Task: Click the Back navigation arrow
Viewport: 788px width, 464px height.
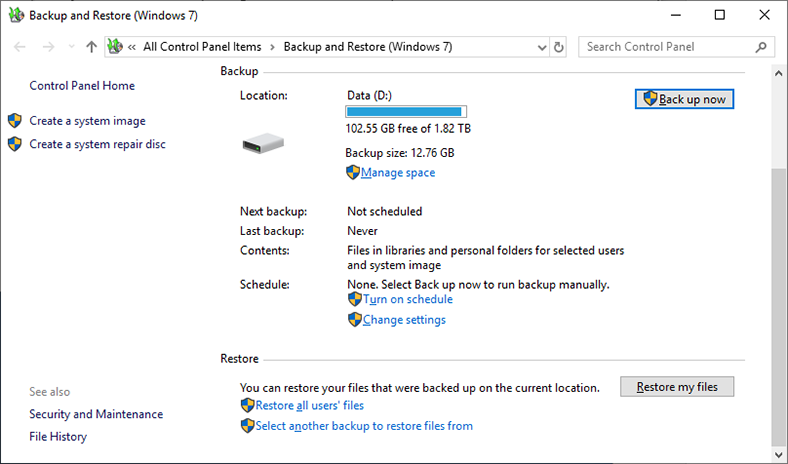Action: coord(20,47)
